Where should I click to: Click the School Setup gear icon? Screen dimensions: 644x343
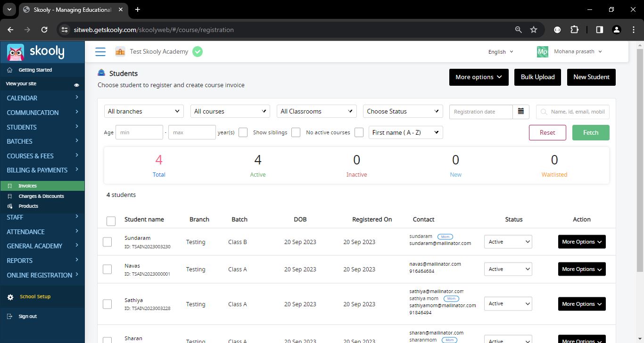(x=10, y=297)
